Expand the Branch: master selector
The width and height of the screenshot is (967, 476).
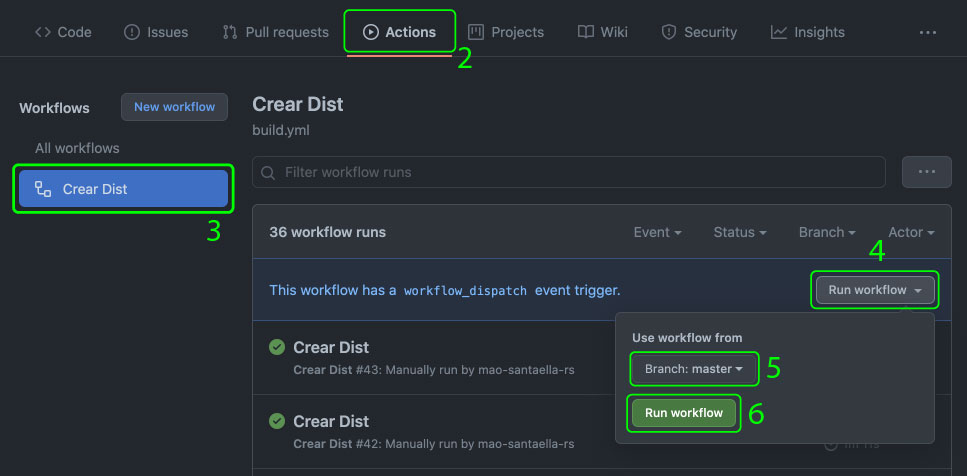(x=694, y=369)
